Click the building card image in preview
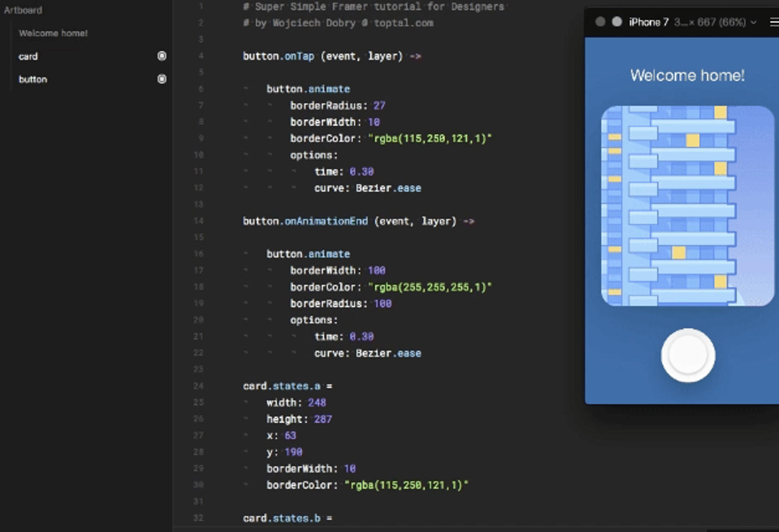The height and width of the screenshot is (532, 779). [x=687, y=206]
